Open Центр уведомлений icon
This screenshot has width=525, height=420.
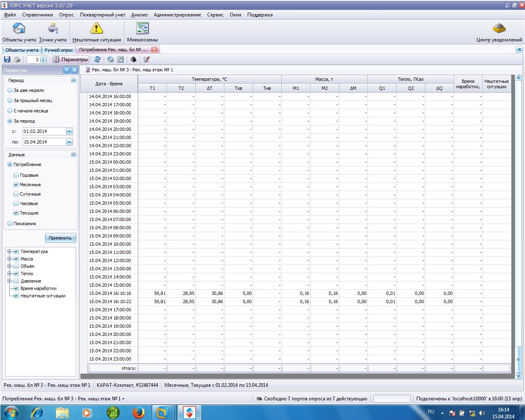coord(499,32)
